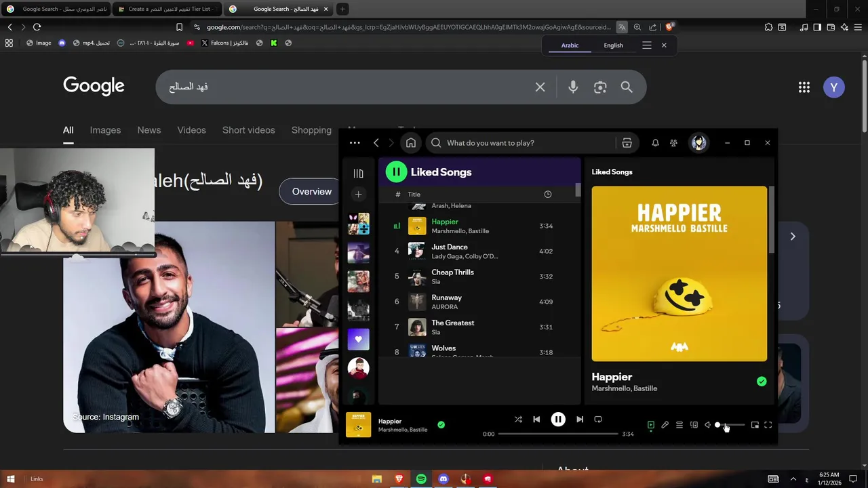The image size is (868, 488).
Task: Open Browse icon in Spotify search bar
Action: [627, 143]
